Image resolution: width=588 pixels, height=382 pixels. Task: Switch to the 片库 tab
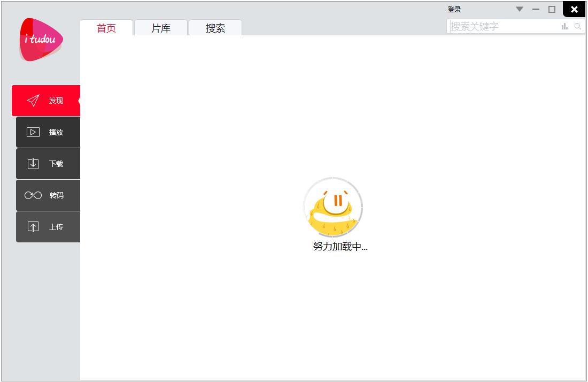coord(161,28)
